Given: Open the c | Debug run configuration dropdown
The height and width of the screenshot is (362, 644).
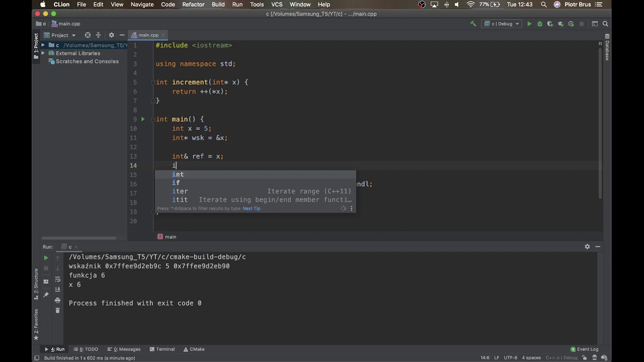Looking at the screenshot, I should 502,24.
